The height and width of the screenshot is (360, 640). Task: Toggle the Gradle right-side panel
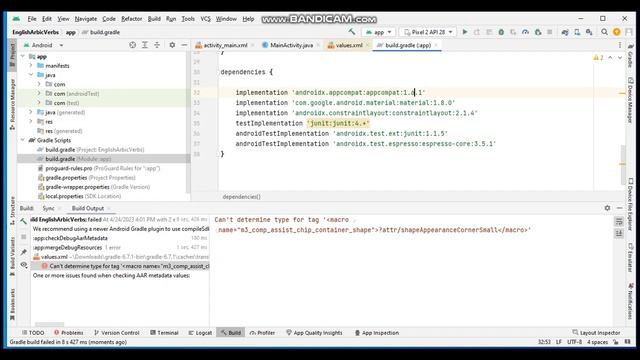pos(630,56)
